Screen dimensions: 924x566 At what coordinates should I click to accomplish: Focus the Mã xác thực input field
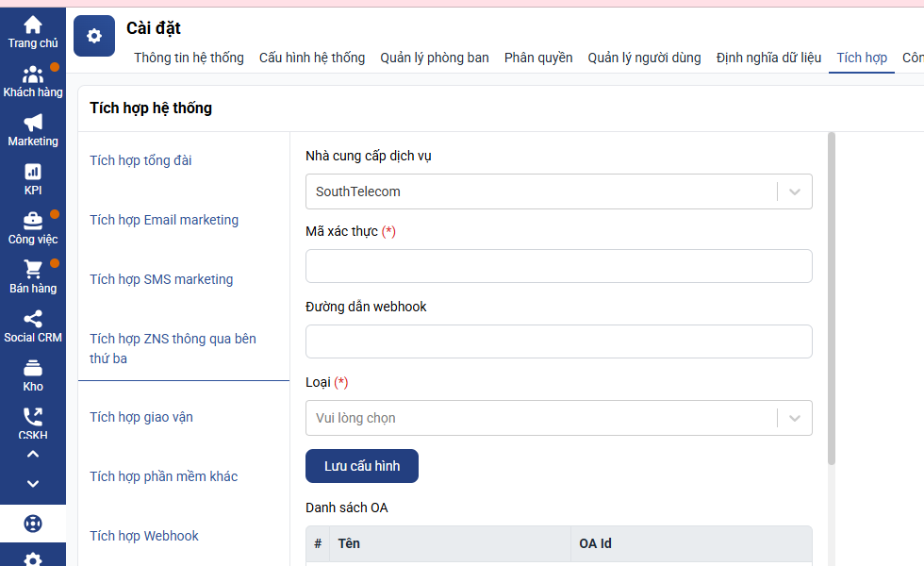point(558,266)
